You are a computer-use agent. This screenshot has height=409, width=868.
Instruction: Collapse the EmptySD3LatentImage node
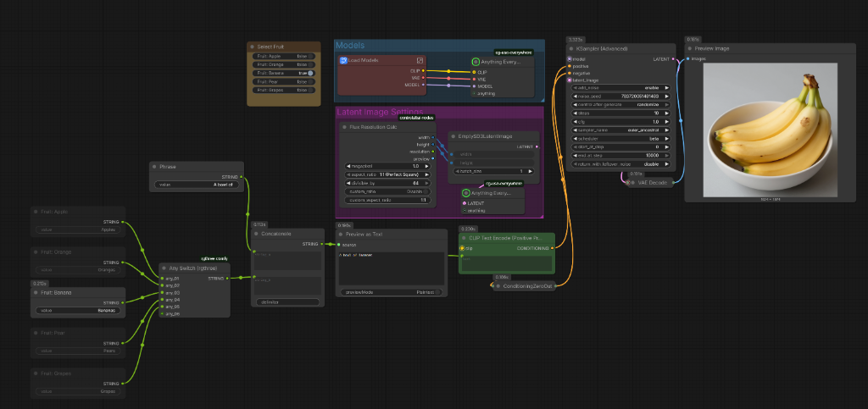click(453, 136)
